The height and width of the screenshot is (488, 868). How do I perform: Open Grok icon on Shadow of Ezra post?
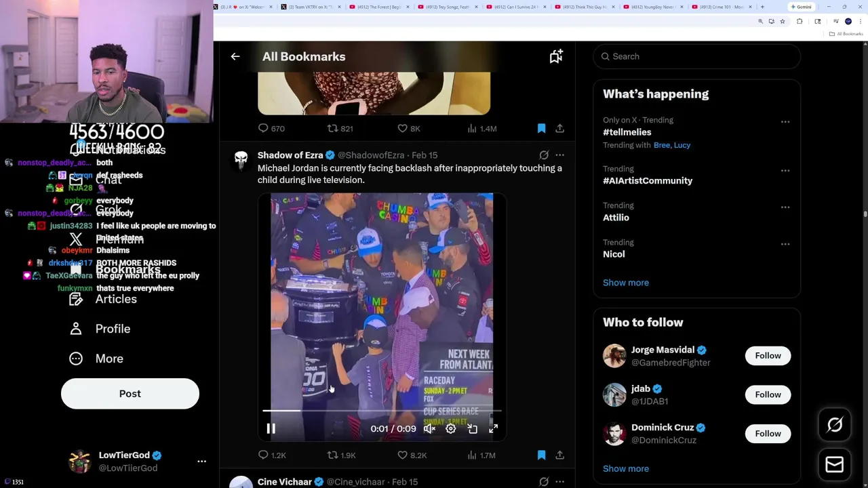pos(544,155)
